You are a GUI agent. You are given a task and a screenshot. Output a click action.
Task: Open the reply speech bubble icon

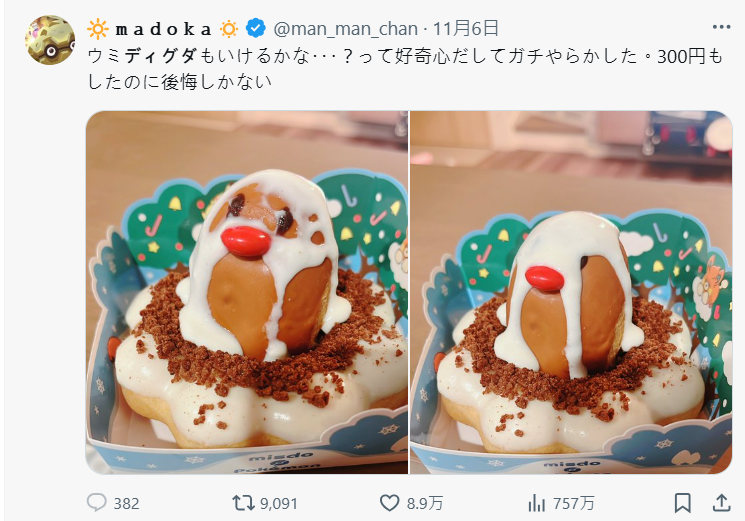click(96, 502)
